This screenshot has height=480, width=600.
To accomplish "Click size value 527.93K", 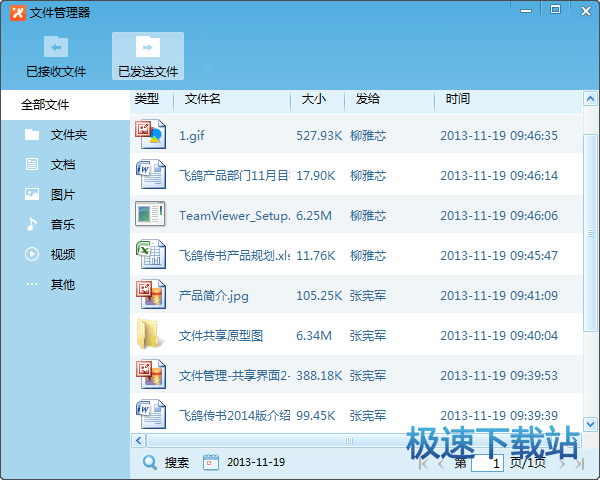I will (x=319, y=136).
